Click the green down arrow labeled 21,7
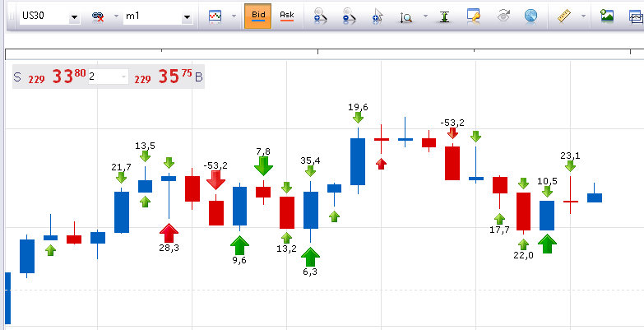This screenshot has height=330, width=644. click(121, 177)
